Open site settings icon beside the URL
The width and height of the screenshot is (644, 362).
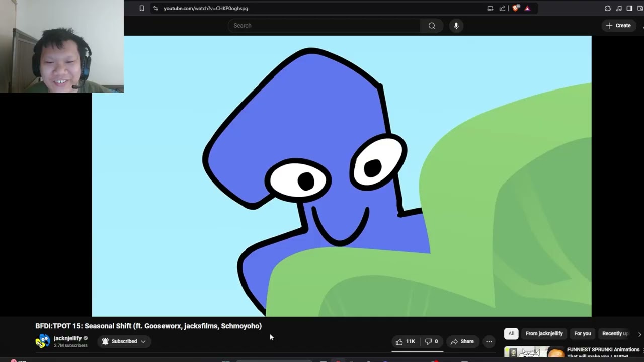tap(156, 8)
